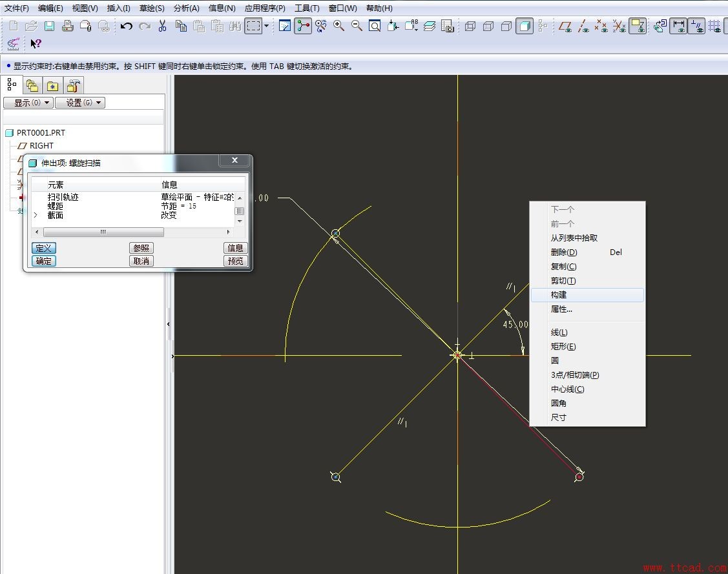Click the 定义 button in dialog
The height and width of the screenshot is (574, 728).
[x=43, y=247]
